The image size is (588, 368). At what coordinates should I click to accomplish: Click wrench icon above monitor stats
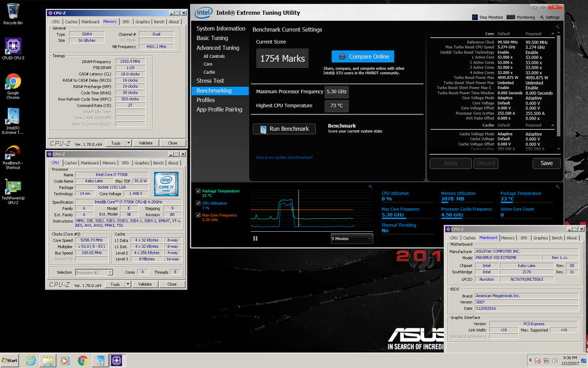557,186
